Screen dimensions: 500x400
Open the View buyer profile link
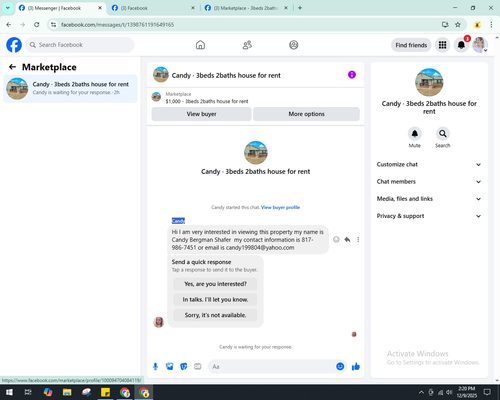tap(280, 207)
